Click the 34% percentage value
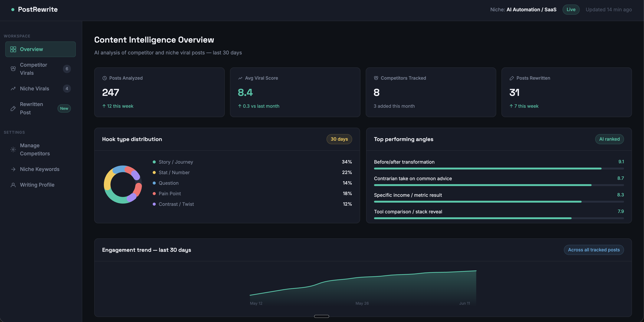This screenshot has width=644, height=322. click(347, 162)
